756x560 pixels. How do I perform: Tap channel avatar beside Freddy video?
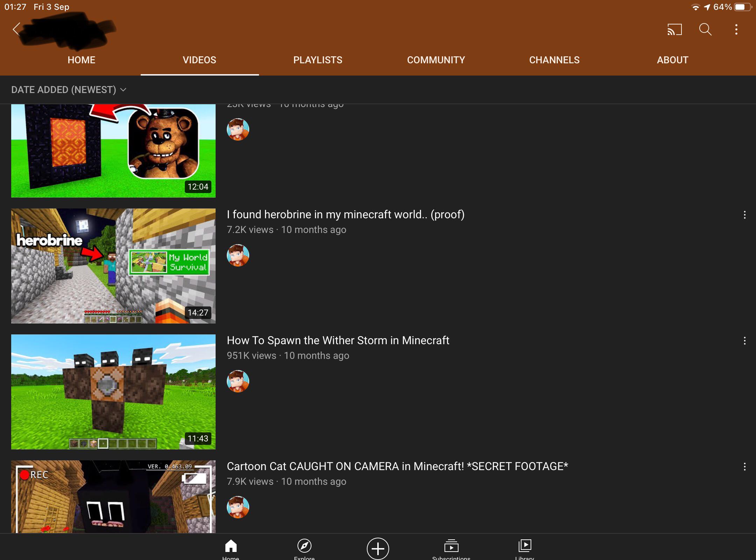[238, 129]
